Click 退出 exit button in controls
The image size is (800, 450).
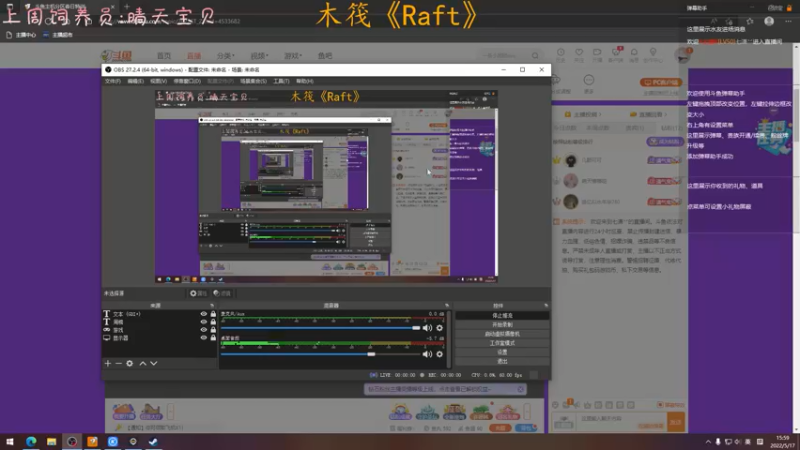(502, 362)
